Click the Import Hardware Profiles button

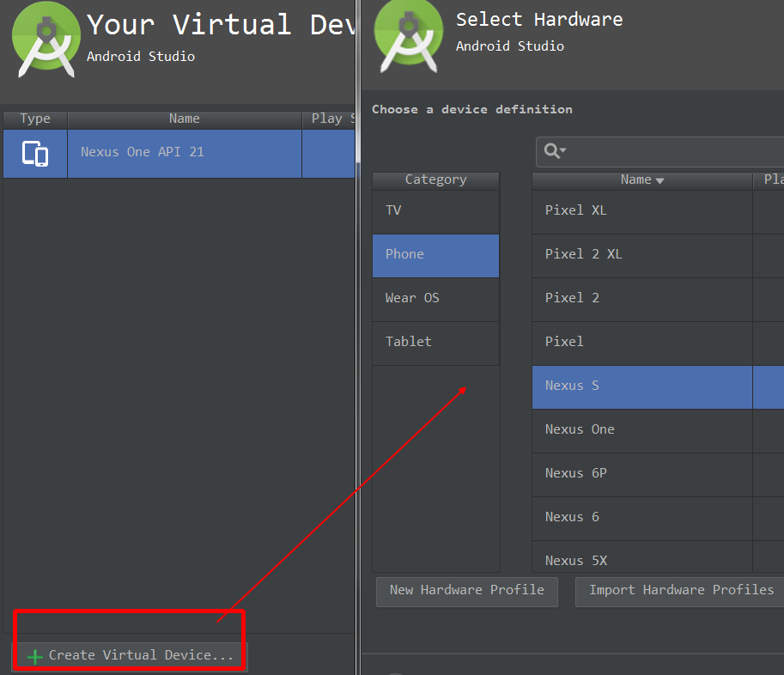click(681, 592)
